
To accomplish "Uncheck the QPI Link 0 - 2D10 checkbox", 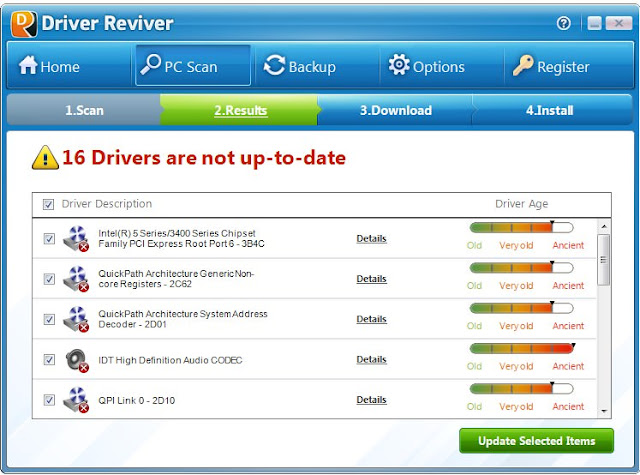I will click(49, 400).
